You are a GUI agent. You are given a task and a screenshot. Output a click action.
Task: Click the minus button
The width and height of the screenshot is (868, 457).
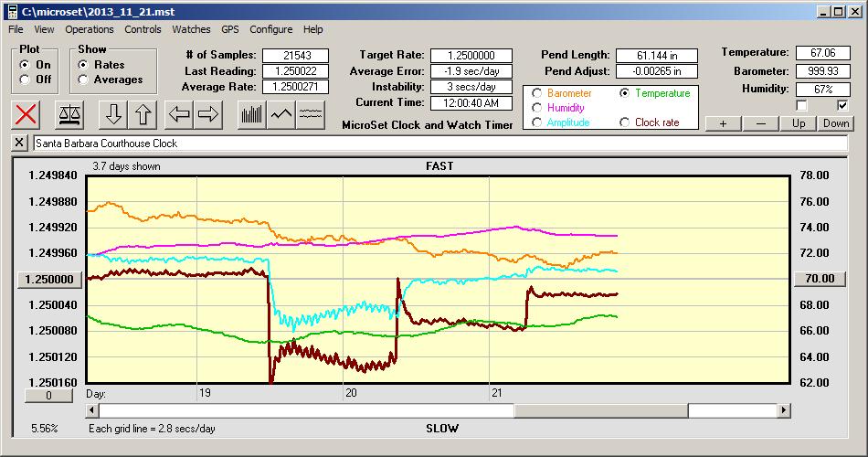click(760, 123)
